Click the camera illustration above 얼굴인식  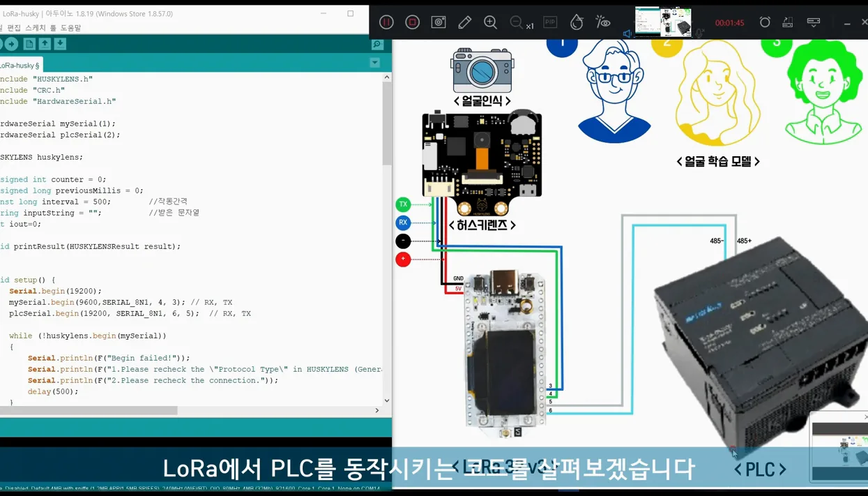pyautogui.click(x=482, y=70)
